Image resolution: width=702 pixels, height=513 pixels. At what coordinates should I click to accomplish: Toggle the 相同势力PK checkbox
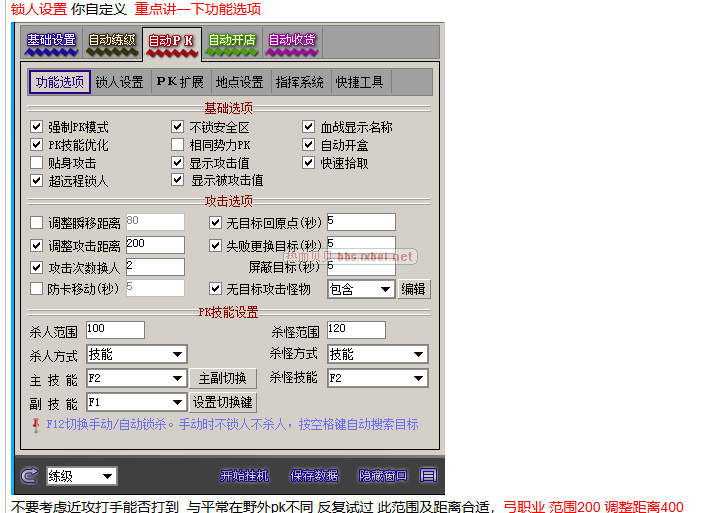click(x=178, y=145)
